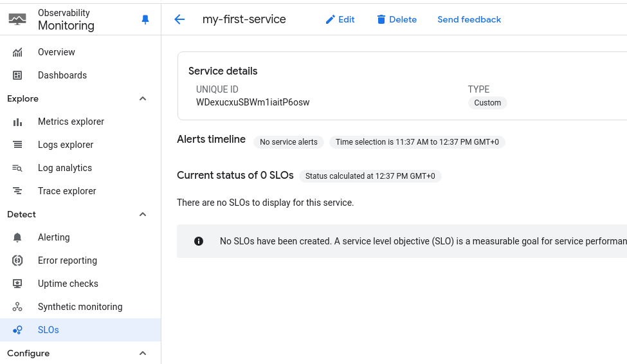Image resolution: width=627 pixels, height=364 pixels.
Task: Click the No service alerts chip
Action: click(289, 142)
